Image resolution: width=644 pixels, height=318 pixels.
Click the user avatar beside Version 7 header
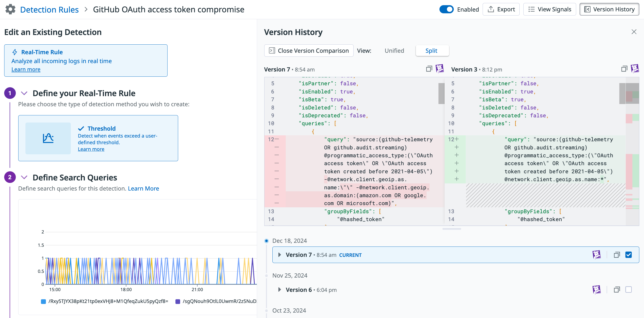click(x=439, y=69)
